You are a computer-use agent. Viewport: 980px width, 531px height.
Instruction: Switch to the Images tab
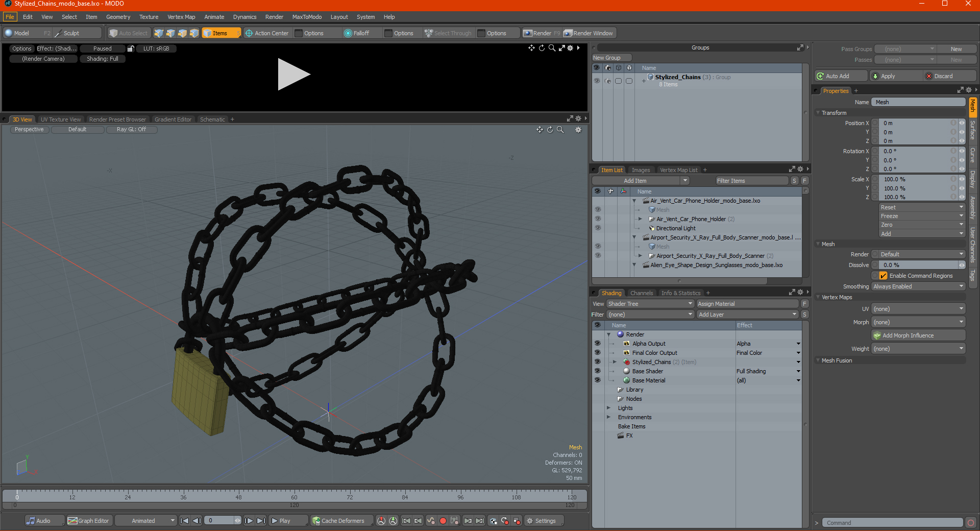[641, 170]
